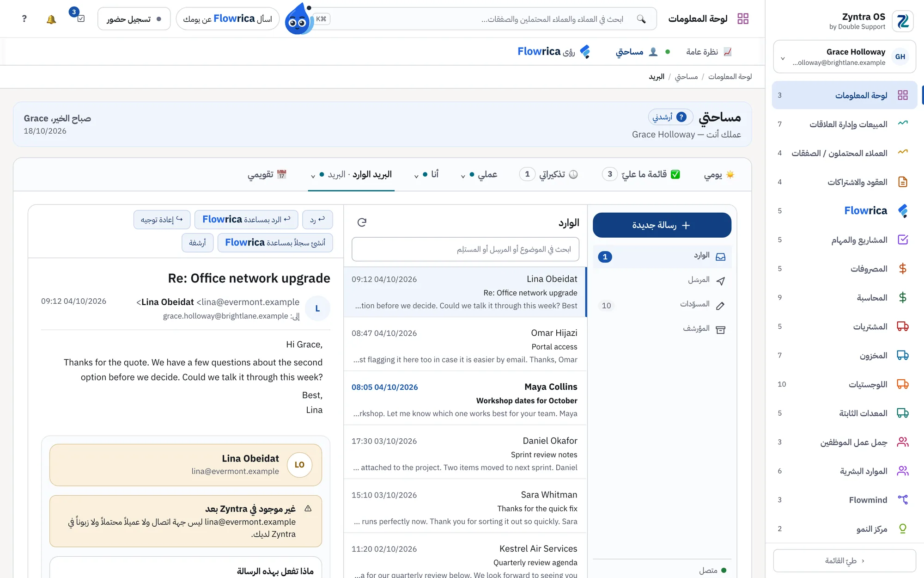Click the notification bell icon
The image size is (924, 578).
[51, 19]
